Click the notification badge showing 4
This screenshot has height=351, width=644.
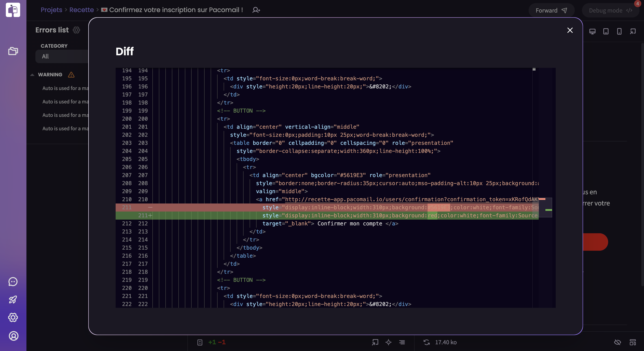[x=637, y=4]
